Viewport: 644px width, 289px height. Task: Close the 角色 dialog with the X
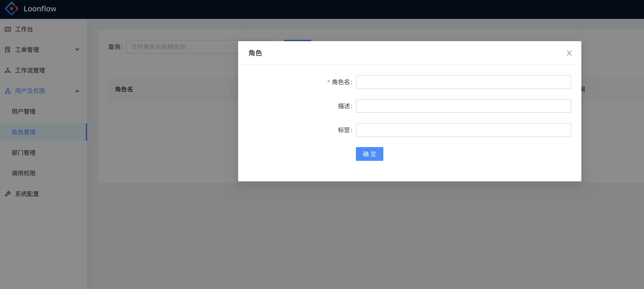pyautogui.click(x=569, y=53)
